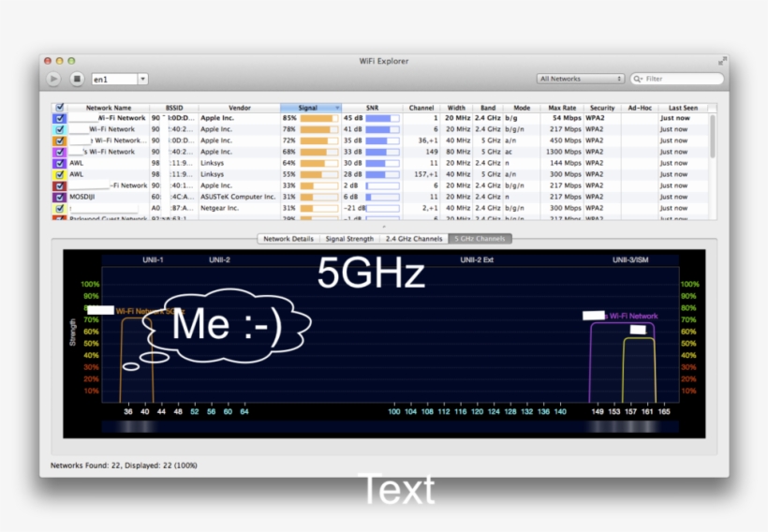Click the split pane divider handle

(384, 227)
